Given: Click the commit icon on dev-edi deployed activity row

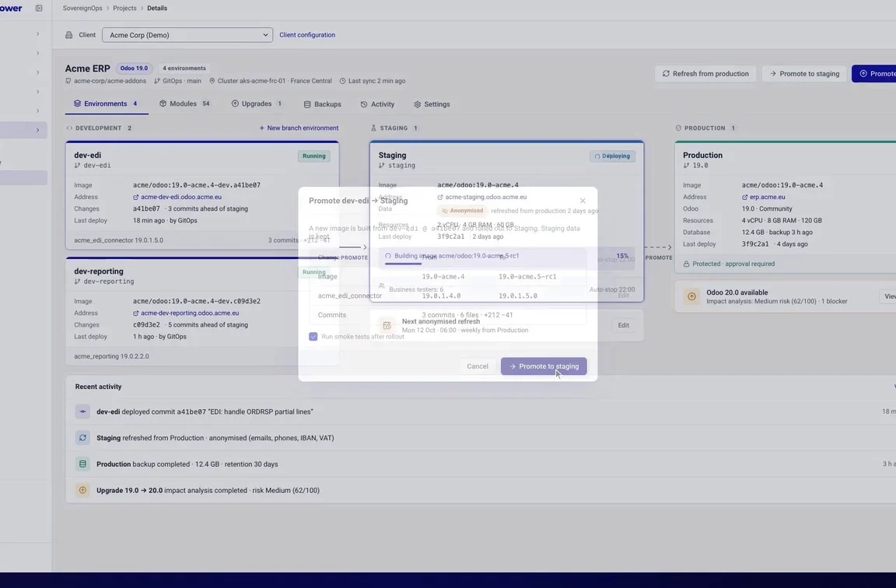Looking at the screenshot, I should [x=83, y=411].
